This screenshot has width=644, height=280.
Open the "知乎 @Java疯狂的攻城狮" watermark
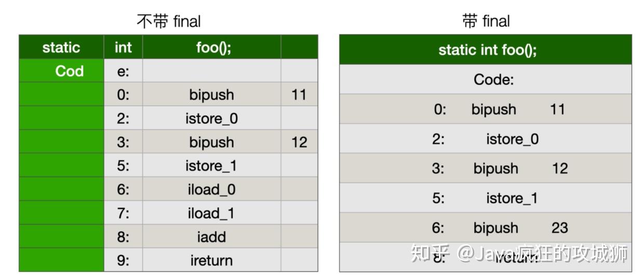pyautogui.click(x=519, y=253)
